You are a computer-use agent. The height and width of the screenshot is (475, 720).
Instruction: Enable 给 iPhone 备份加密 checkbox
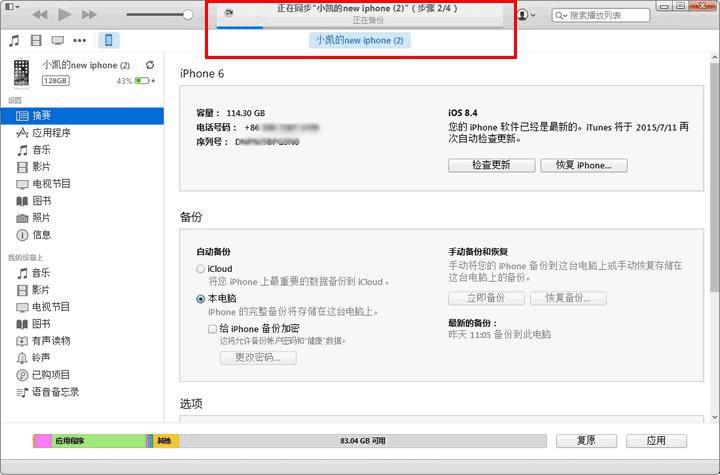212,329
